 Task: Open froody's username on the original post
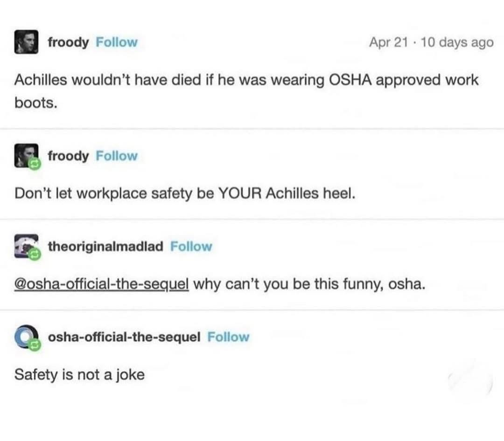pos(68,42)
